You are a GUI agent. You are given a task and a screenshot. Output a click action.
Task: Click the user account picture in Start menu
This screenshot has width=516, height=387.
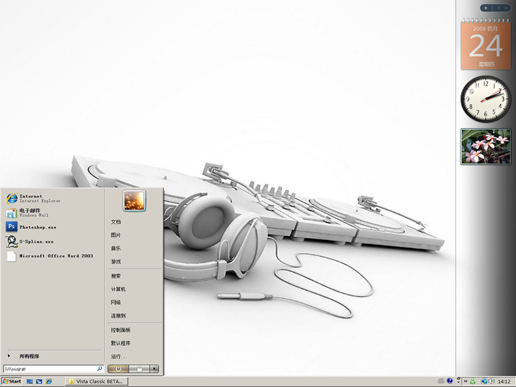pyautogui.click(x=134, y=201)
